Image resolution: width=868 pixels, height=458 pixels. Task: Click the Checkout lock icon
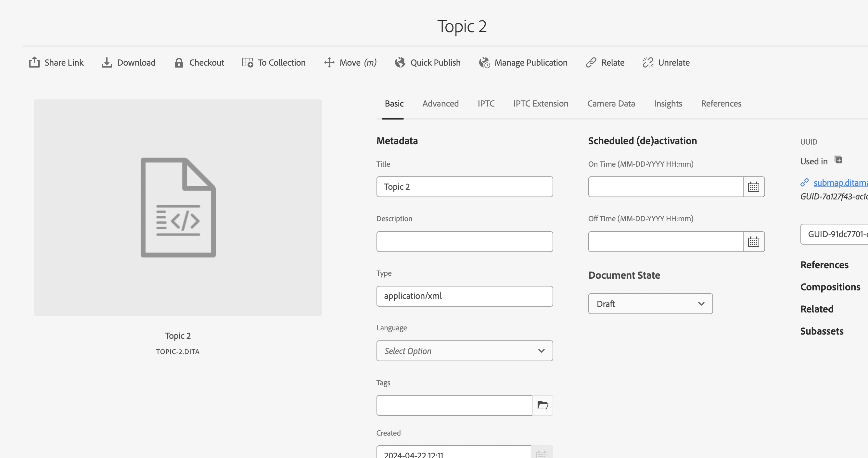(179, 63)
